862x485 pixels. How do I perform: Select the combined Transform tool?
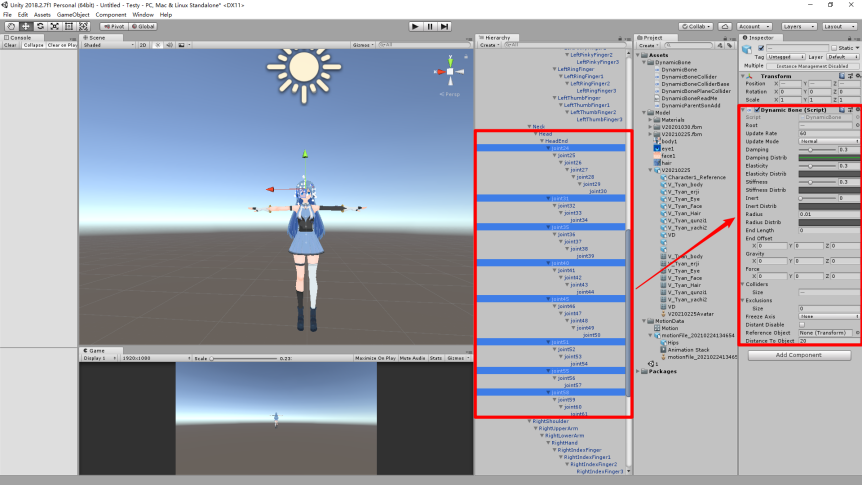[84, 26]
